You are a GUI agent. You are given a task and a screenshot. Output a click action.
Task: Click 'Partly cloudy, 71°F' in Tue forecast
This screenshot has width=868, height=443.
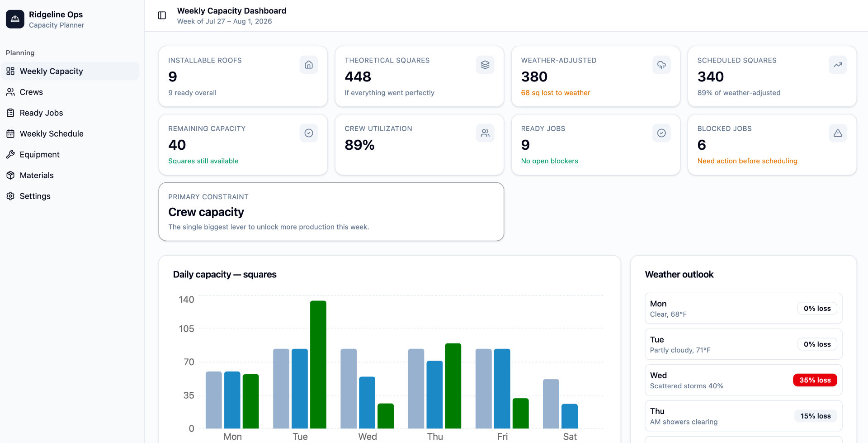[680, 350]
